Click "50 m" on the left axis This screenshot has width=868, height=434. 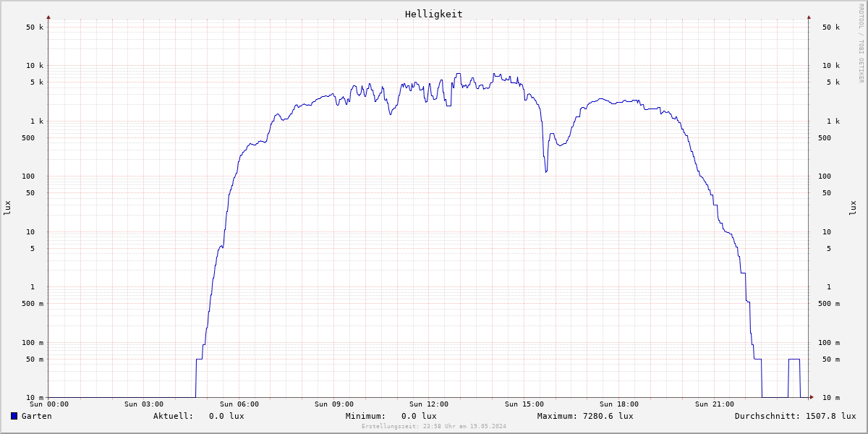[35, 359]
